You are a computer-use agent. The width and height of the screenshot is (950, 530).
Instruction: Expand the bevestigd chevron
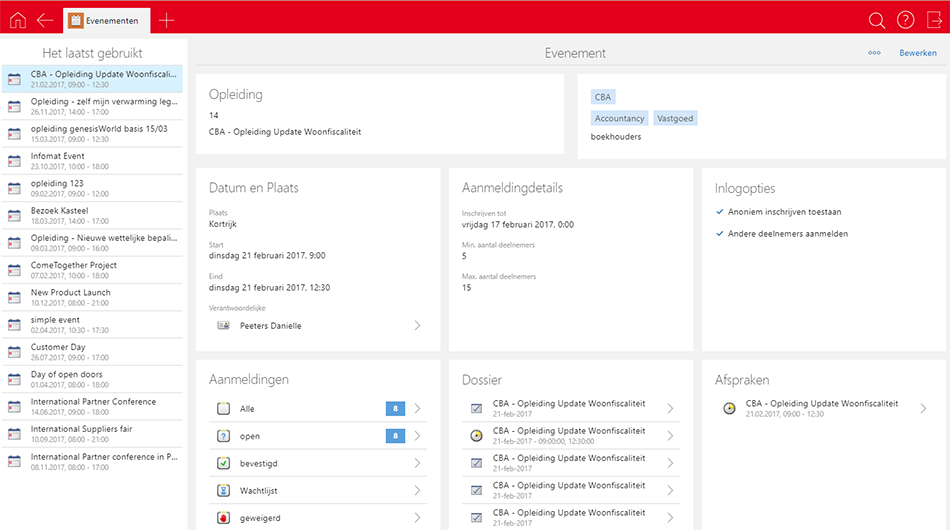(x=417, y=463)
